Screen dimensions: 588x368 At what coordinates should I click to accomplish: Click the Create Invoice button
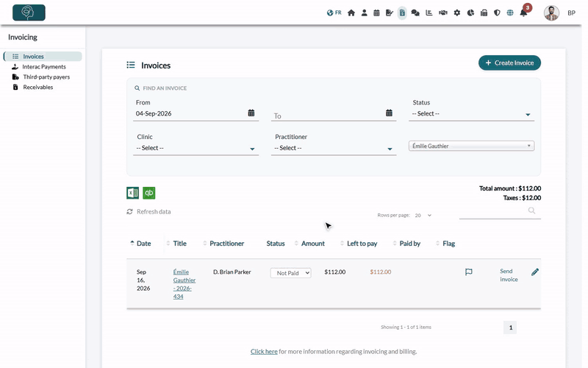[509, 63]
